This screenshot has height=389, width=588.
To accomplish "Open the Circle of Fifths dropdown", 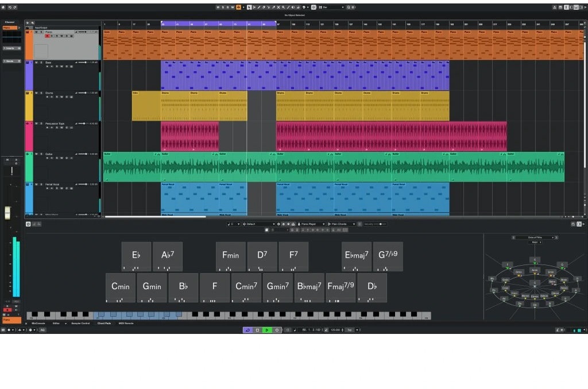I will point(535,238).
